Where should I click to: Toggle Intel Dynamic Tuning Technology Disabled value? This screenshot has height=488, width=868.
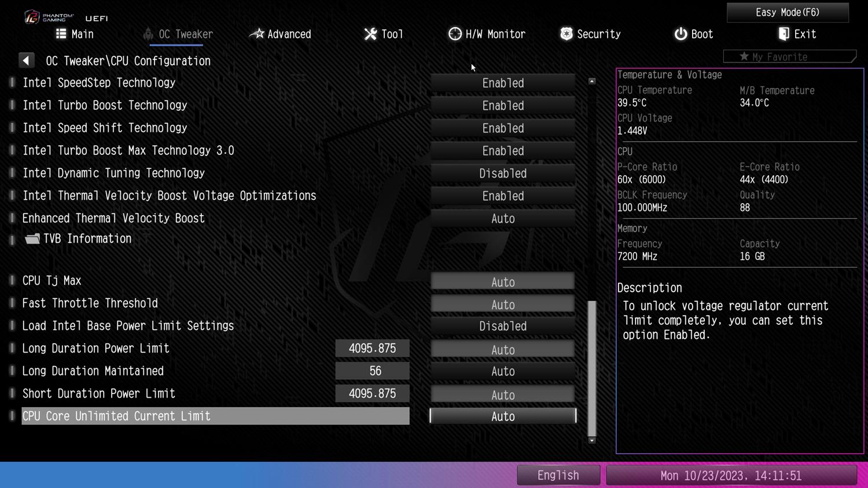coord(502,173)
